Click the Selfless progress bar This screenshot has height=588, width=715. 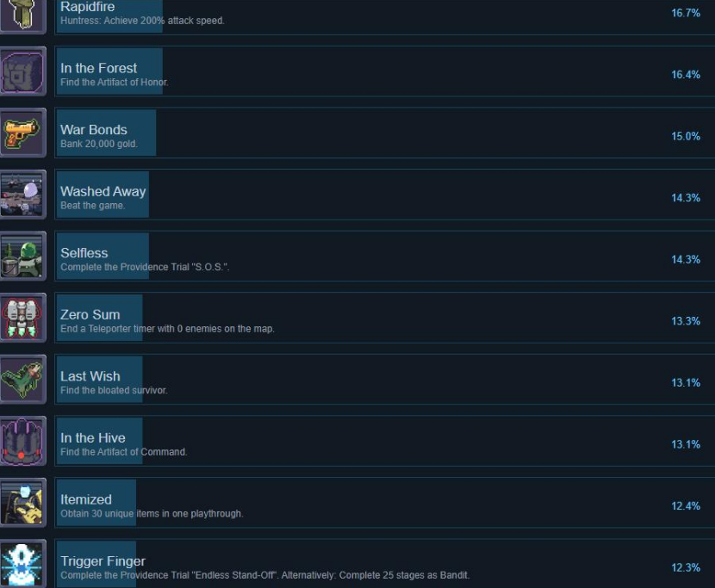[x=103, y=256]
